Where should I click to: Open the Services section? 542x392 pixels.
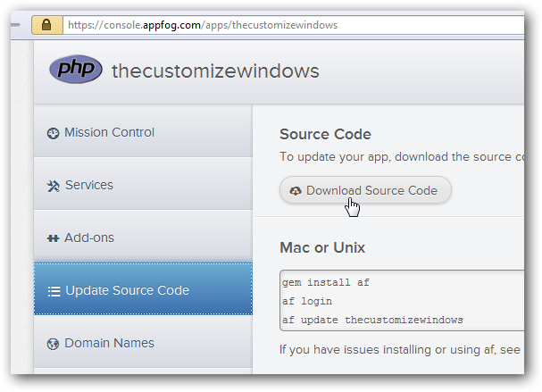point(143,184)
